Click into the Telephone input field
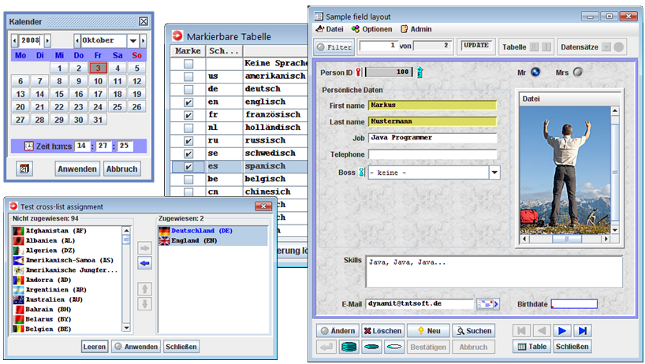Image resolution: width=645 pixels, height=364 pixels. pos(432,154)
